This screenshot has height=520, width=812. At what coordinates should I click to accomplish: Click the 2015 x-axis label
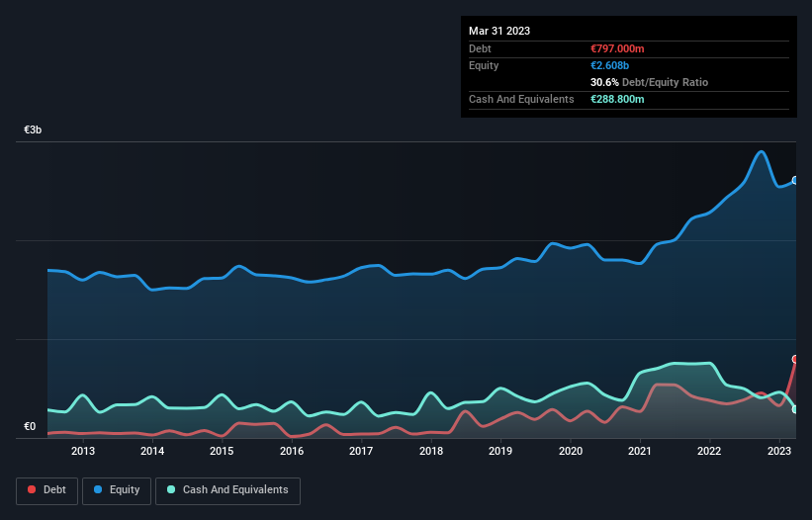pyautogui.click(x=222, y=451)
